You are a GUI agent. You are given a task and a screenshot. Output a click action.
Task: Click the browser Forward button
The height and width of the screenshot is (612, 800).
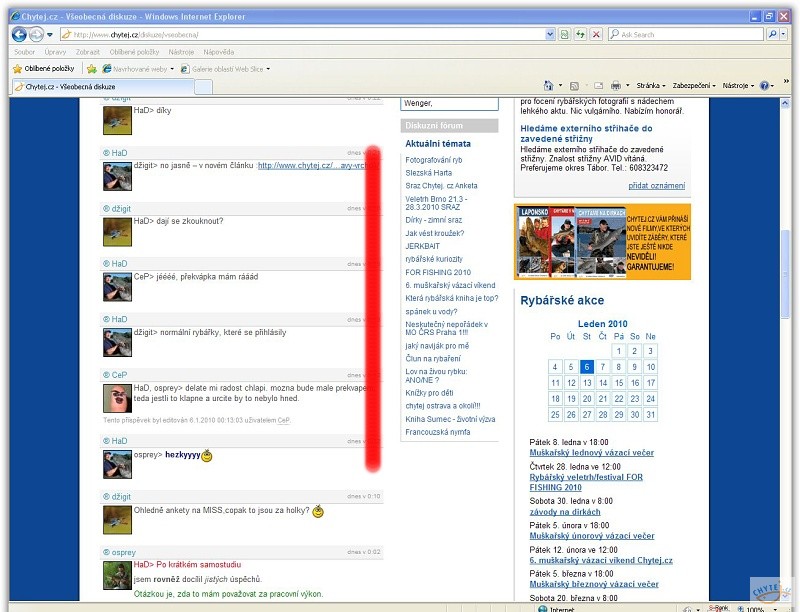pos(36,35)
